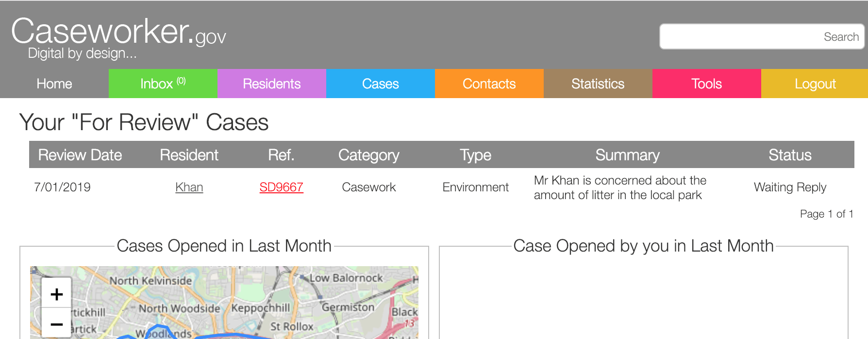The width and height of the screenshot is (868, 339).
Task: Click the Caseworker.gov site logo
Action: click(x=118, y=33)
